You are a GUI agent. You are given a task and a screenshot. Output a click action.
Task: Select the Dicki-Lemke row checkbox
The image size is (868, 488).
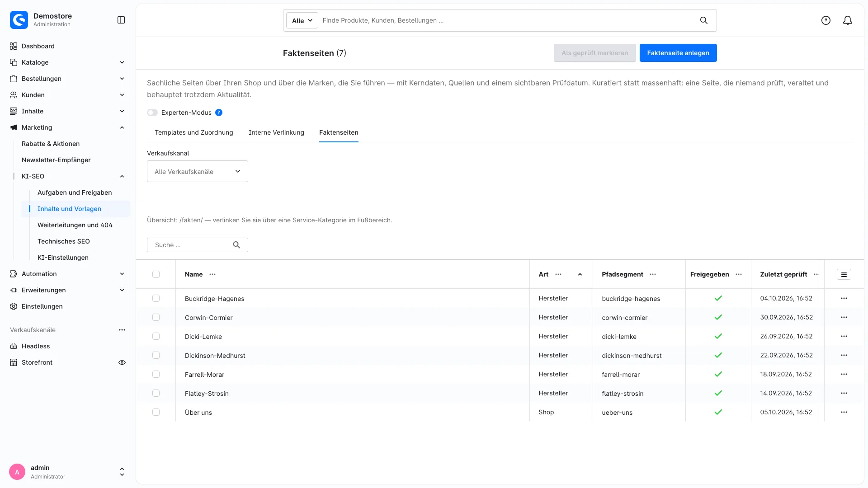[156, 336]
